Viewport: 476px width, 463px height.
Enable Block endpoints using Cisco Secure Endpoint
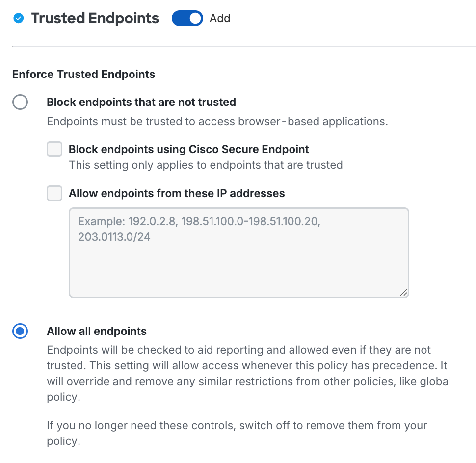tap(54, 149)
